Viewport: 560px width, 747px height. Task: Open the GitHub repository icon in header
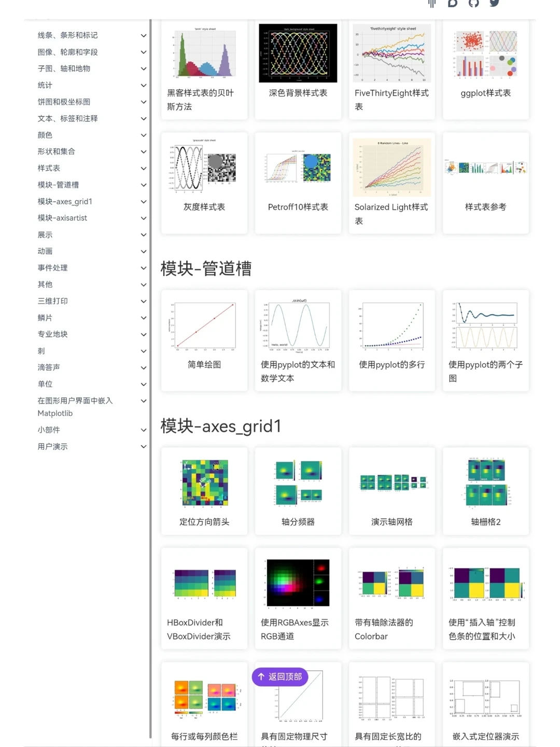click(472, 4)
